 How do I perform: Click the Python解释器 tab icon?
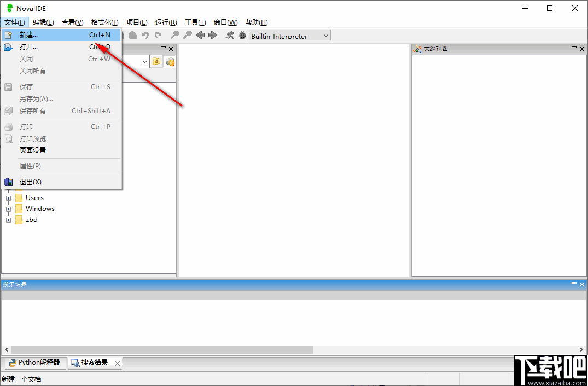click(x=13, y=362)
